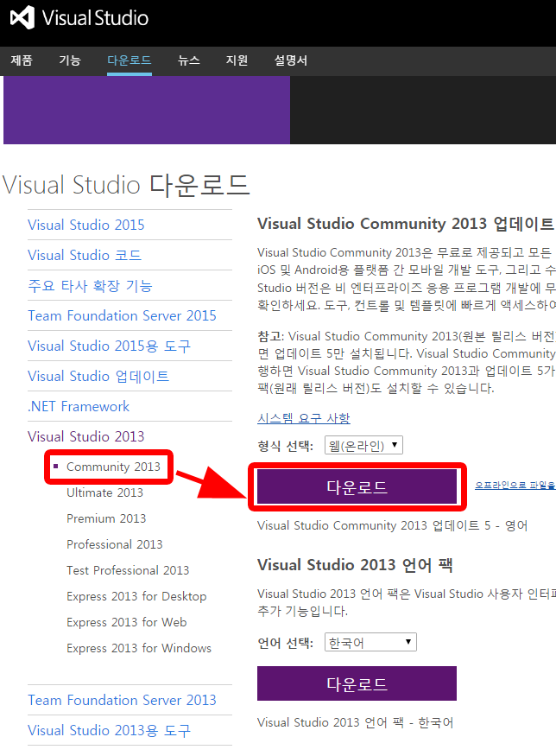The width and height of the screenshot is (556, 756).
Task: Click 'Visual Studio 2013 언어 팩 - 한국어' caption
Action: point(355,722)
